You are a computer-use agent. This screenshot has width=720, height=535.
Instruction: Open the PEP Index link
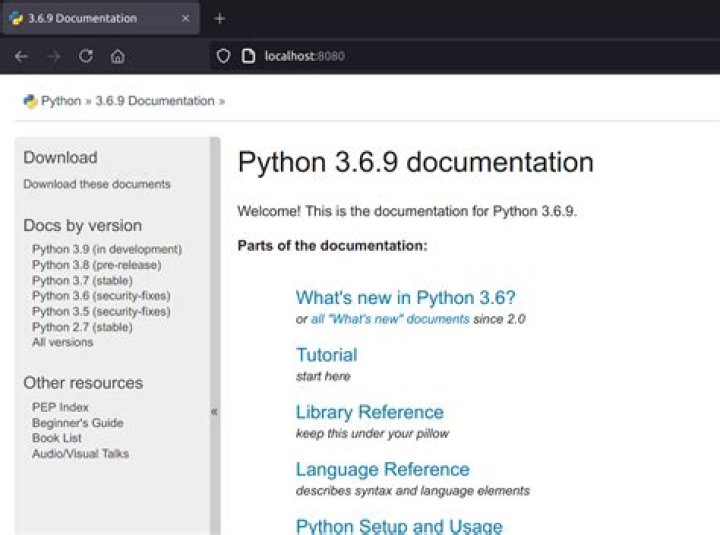coord(60,407)
